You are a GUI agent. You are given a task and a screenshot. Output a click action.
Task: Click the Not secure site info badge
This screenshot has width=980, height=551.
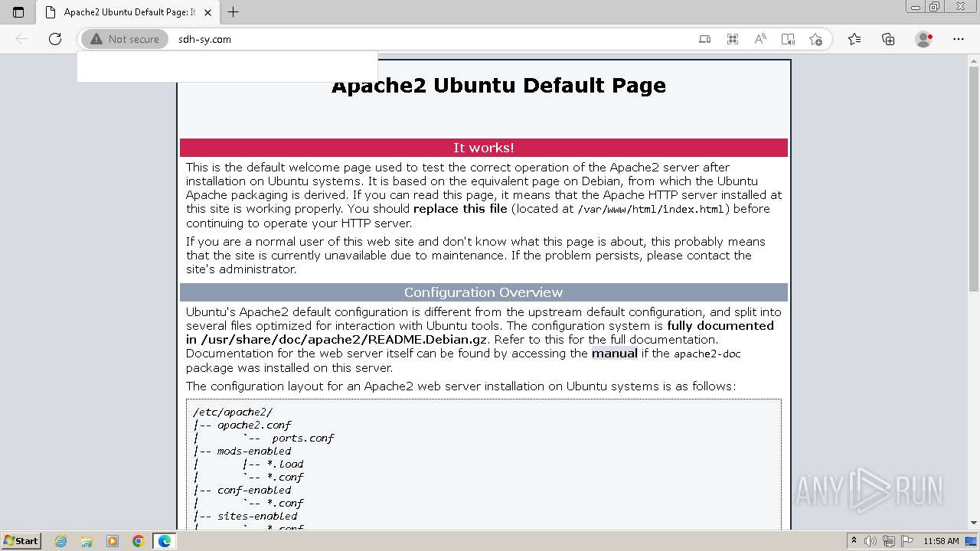(x=125, y=39)
